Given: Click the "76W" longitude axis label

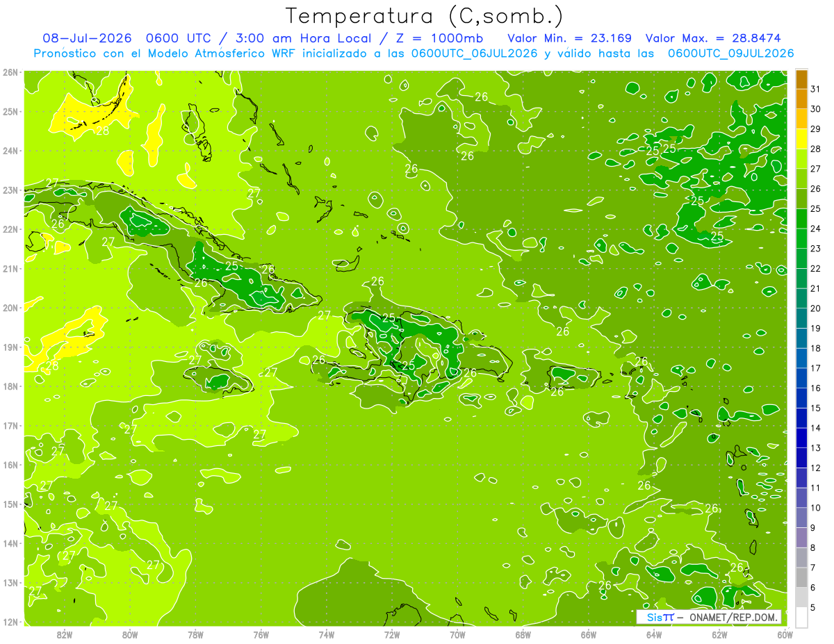Looking at the screenshot, I should click(261, 634).
